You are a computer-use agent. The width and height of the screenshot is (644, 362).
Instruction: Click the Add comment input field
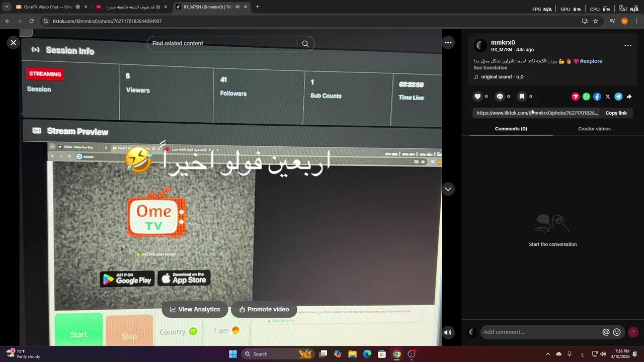[x=541, y=332]
